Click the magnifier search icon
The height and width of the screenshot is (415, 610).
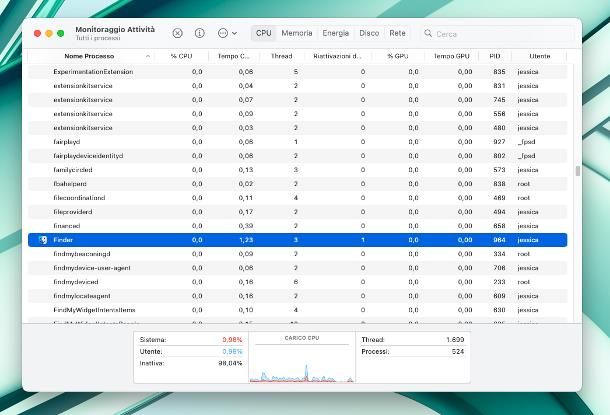(x=428, y=33)
